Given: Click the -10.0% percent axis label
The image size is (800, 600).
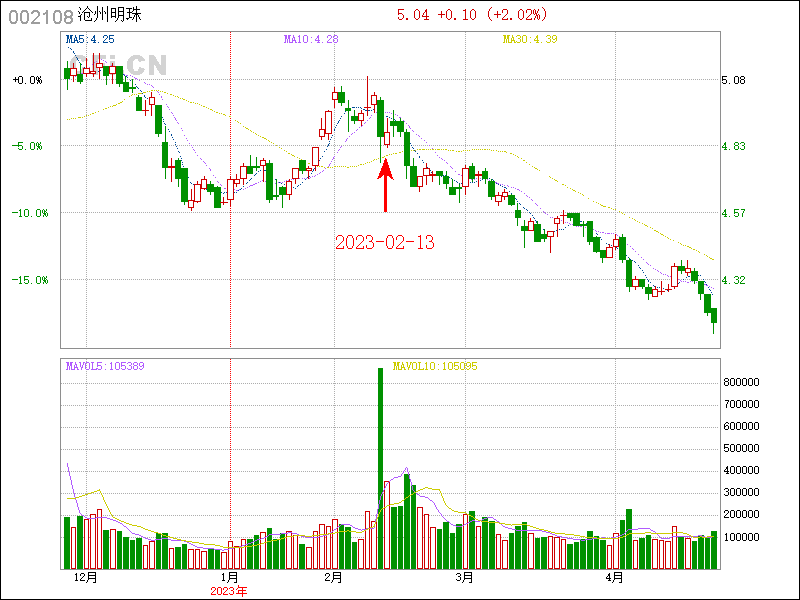Looking at the screenshot, I should click(28, 213).
